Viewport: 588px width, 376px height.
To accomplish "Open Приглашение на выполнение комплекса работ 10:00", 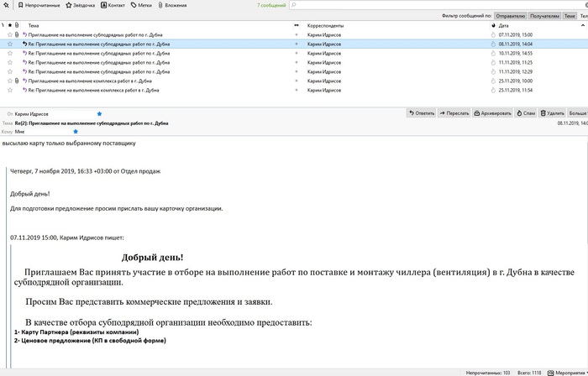I will pyautogui.click(x=90, y=81).
